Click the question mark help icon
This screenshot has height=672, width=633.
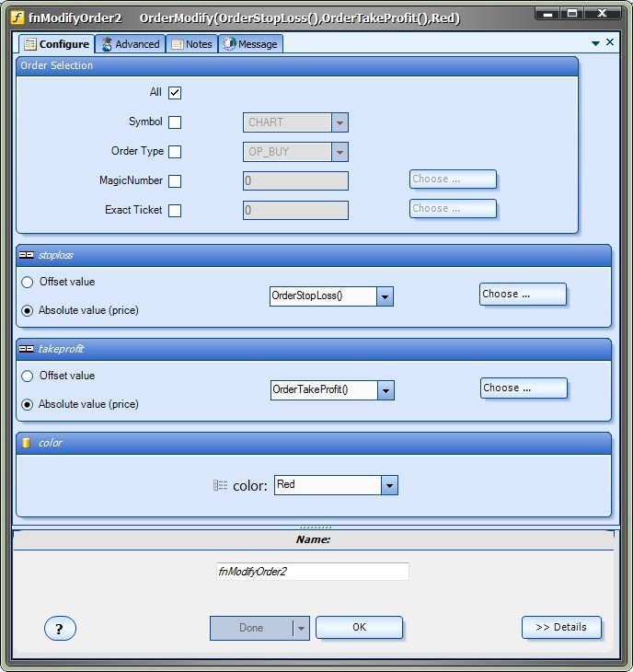(60, 629)
